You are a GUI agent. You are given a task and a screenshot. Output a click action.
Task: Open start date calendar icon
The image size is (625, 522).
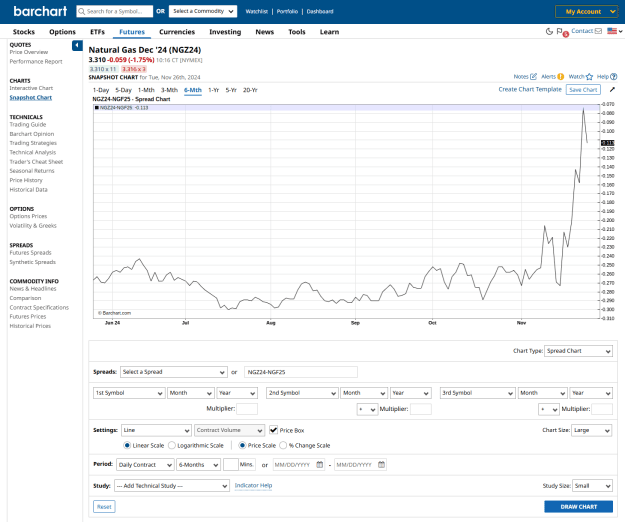click(x=320, y=465)
